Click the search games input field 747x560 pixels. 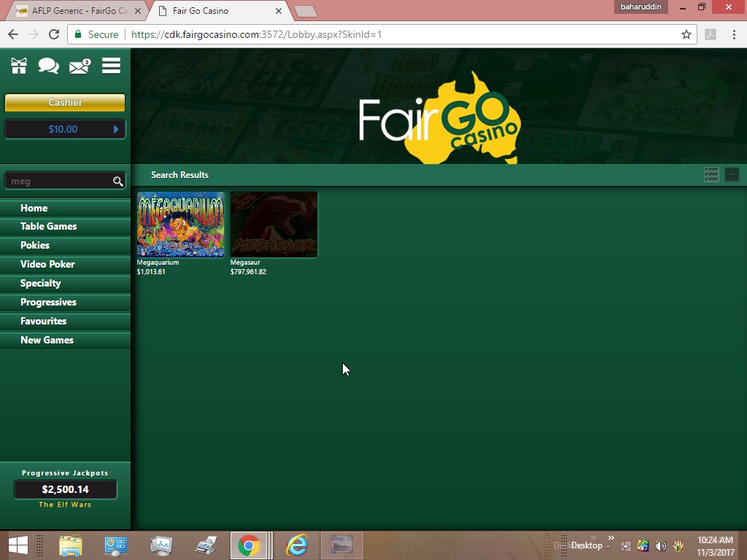[x=58, y=182]
